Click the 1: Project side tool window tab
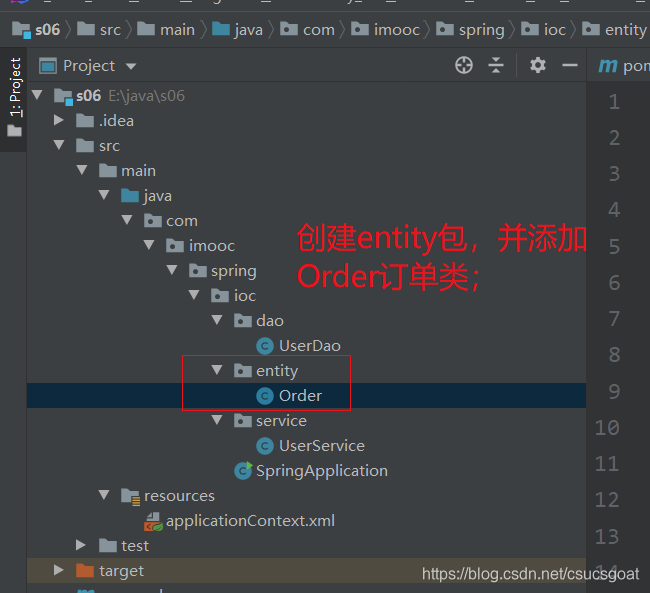This screenshot has width=650, height=593. point(15,97)
